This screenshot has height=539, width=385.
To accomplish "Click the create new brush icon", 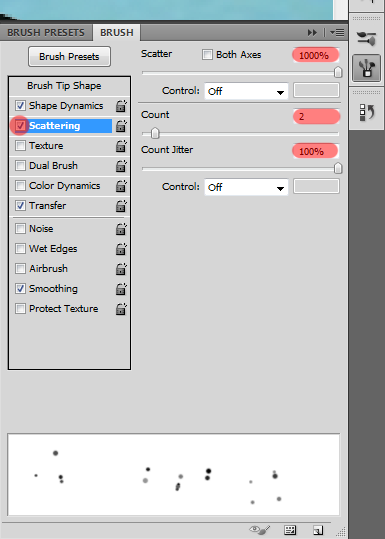I will [318, 530].
